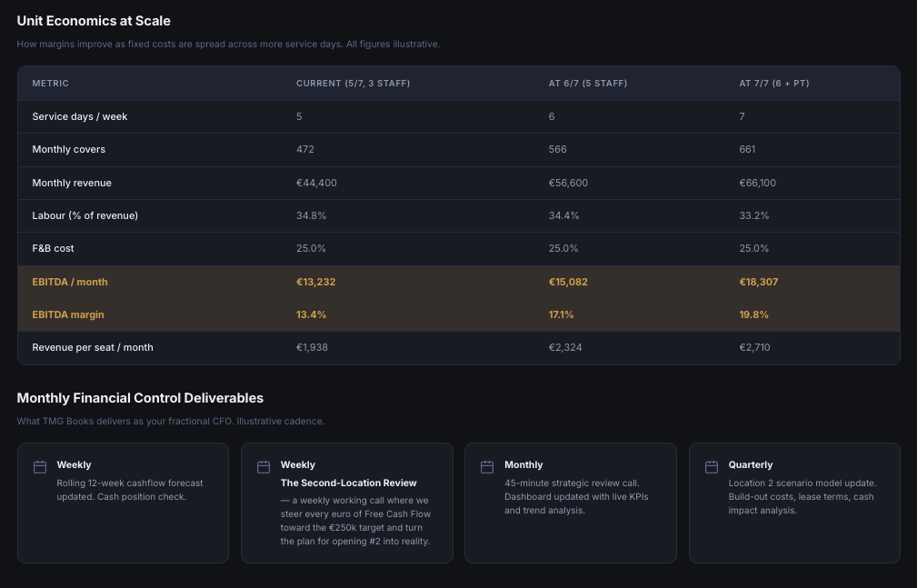Viewport: 917px width, 588px height.
Task: Click the CURRENT (5/7, 3 STAFF) column header
Action: [x=354, y=83]
